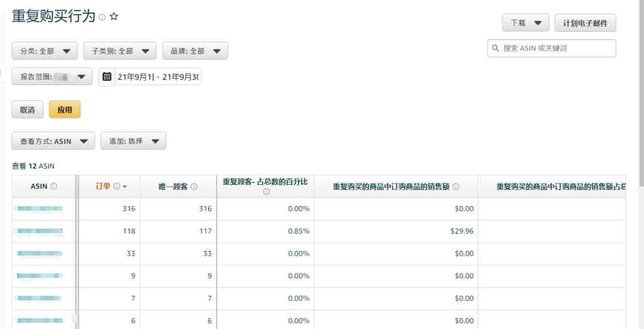Click the yellow 应用 button

(65, 110)
